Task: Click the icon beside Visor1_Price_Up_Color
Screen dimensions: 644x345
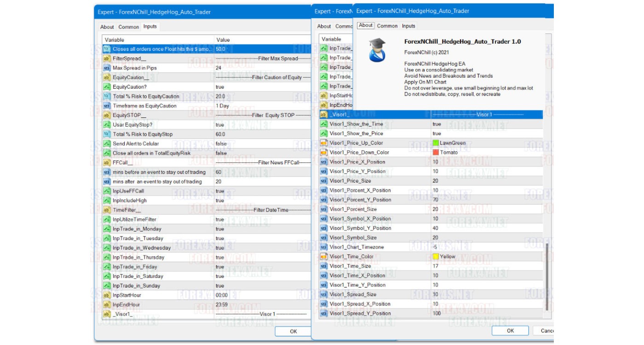Action: 323,143
